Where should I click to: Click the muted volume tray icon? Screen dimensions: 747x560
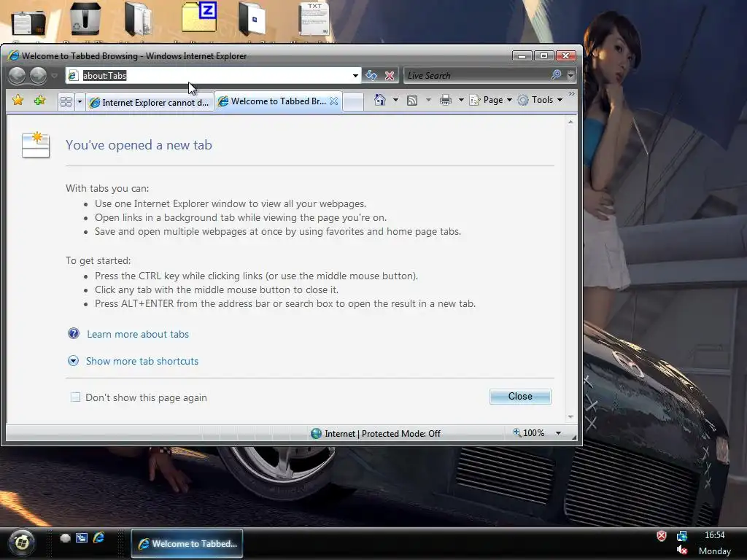(682, 550)
